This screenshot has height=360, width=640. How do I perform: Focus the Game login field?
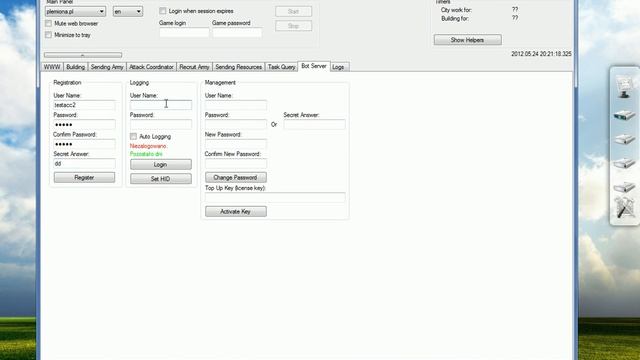pos(184,33)
